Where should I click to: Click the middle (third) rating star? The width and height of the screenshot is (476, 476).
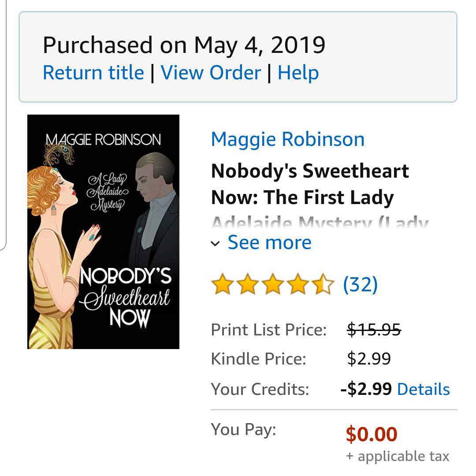click(273, 284)
